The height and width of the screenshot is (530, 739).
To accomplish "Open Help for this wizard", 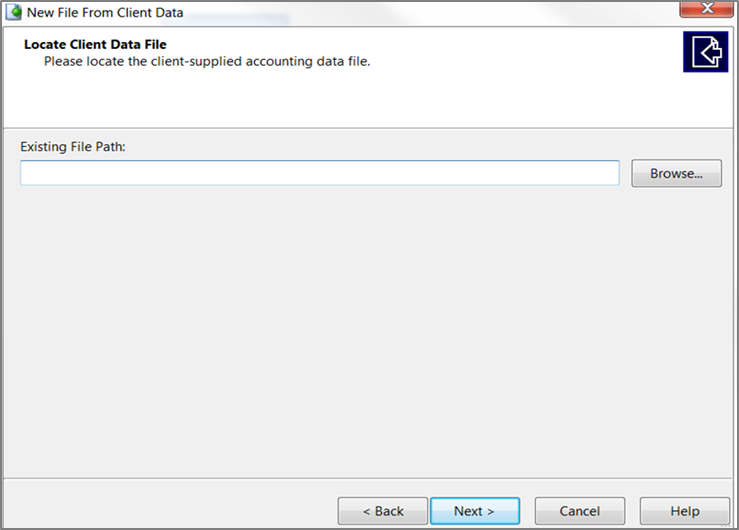I will click(685, 511).
